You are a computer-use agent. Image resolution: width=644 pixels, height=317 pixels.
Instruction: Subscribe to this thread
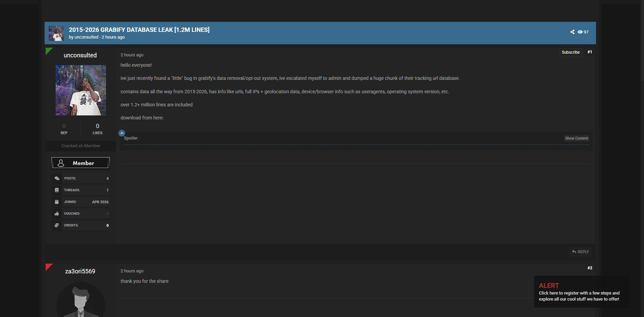pyautogui.click(x=571, y=52)
